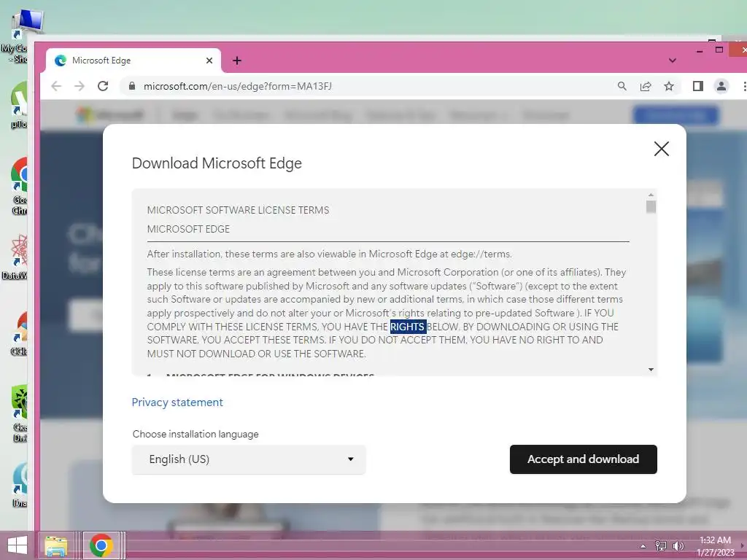This screenshot has width=747, height=560.
Task: Click the license terms scroll up arrow
Action: [651, 195]
